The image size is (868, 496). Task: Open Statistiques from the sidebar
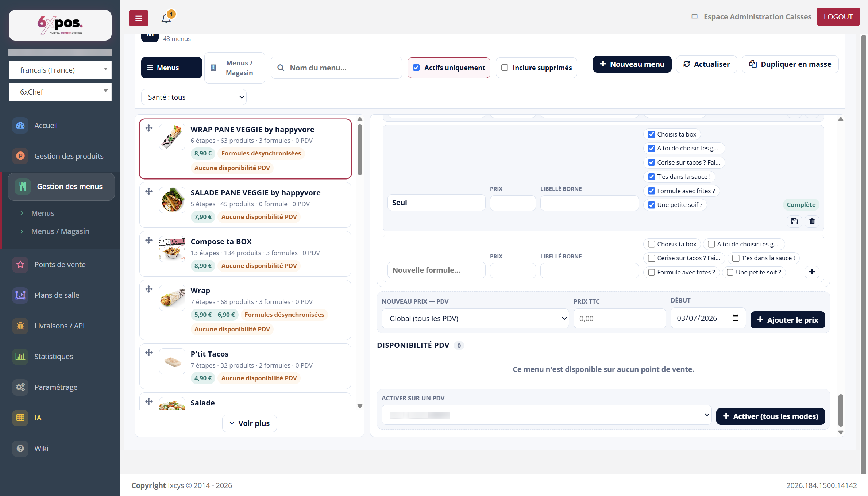point(53,357)
